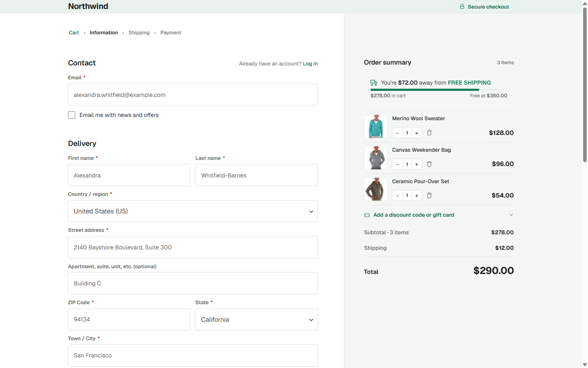
Task: Click the Subtotal · 3 items label
Action: click(386, 233)
